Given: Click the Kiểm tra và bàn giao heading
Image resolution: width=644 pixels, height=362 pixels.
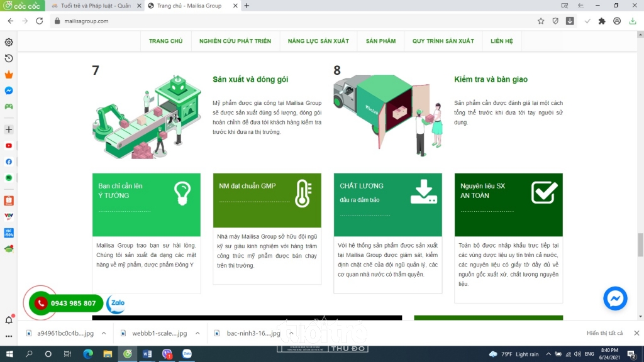Looking at the screenshot, I should coord(491,79).
